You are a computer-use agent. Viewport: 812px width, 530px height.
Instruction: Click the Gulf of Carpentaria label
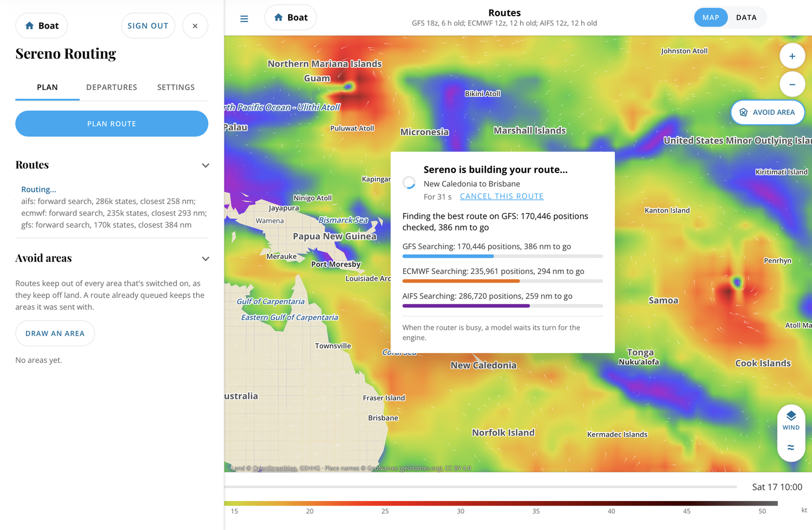[270, 301]
